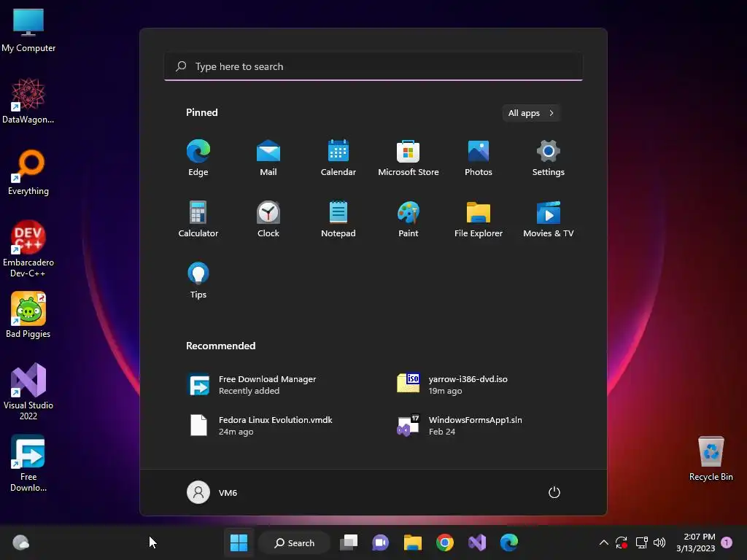Open the Tips app
The width and height of the screenshot is (747, 560).
point(198,281)
